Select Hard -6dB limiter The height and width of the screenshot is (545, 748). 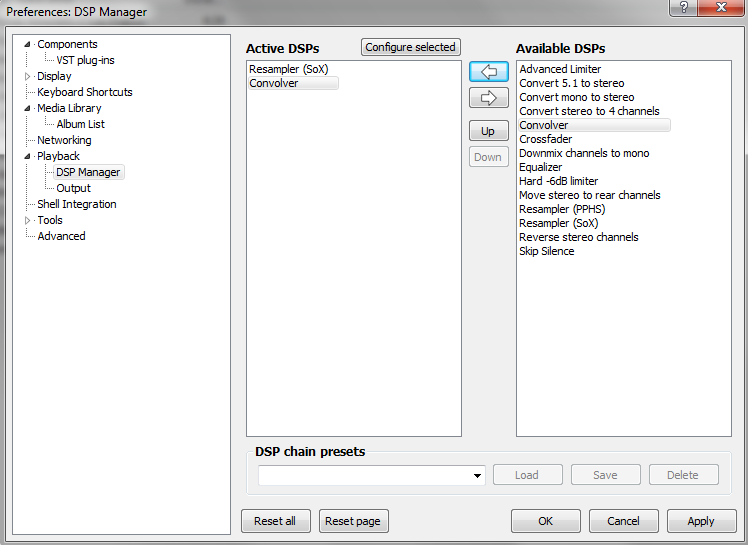pyautogui.click(x=558, y=181)
